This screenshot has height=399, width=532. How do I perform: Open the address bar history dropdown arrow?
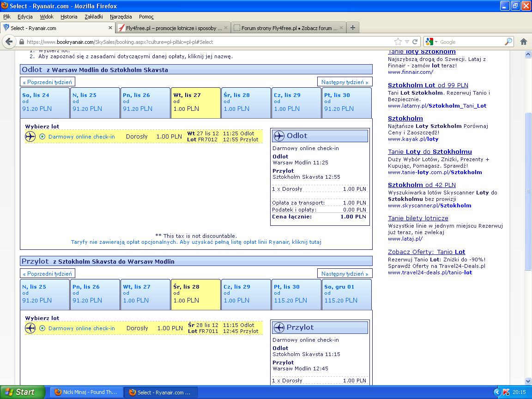407,42
